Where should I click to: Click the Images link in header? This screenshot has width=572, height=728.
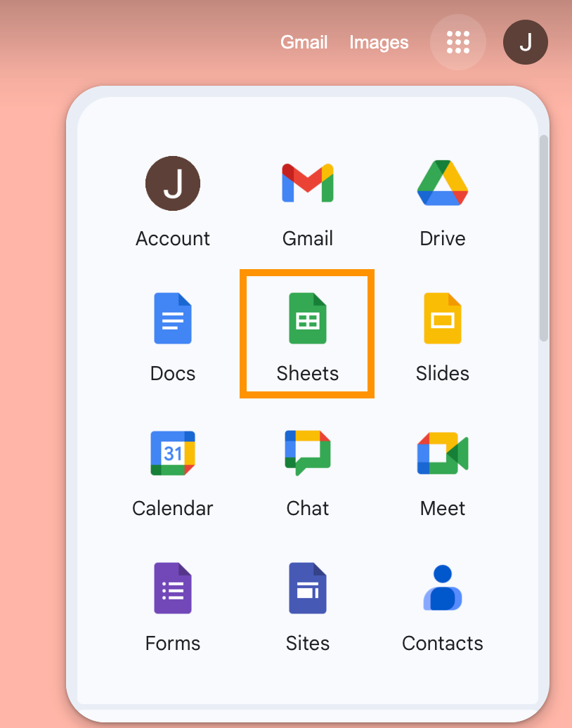point(379,42)
